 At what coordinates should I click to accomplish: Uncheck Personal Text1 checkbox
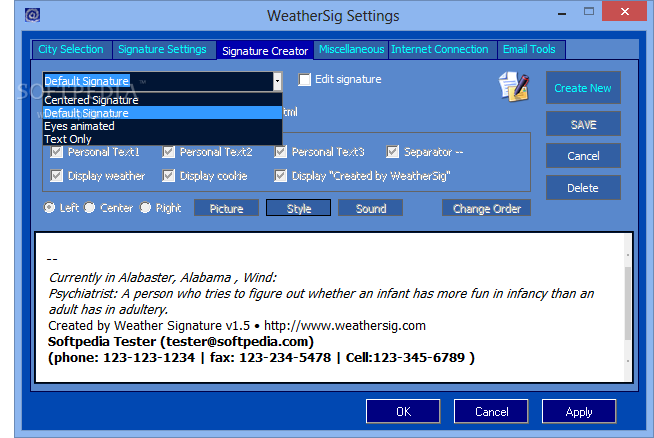click(x=56, y=152)
